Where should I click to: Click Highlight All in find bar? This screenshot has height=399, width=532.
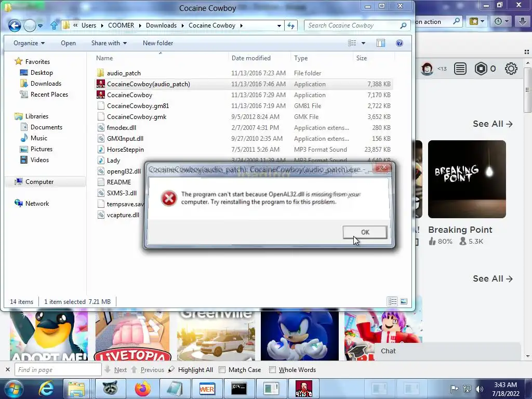(191, 370)
